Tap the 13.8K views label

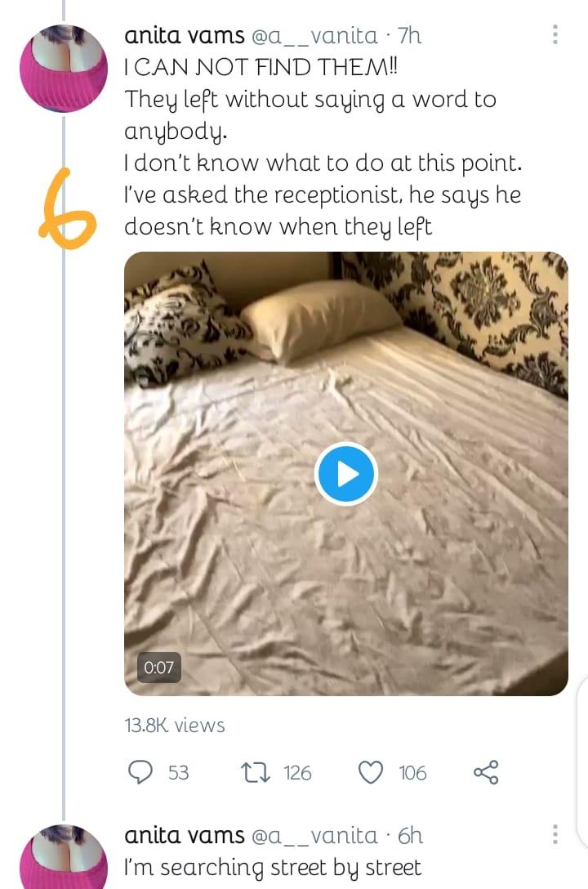coord(175,725)
